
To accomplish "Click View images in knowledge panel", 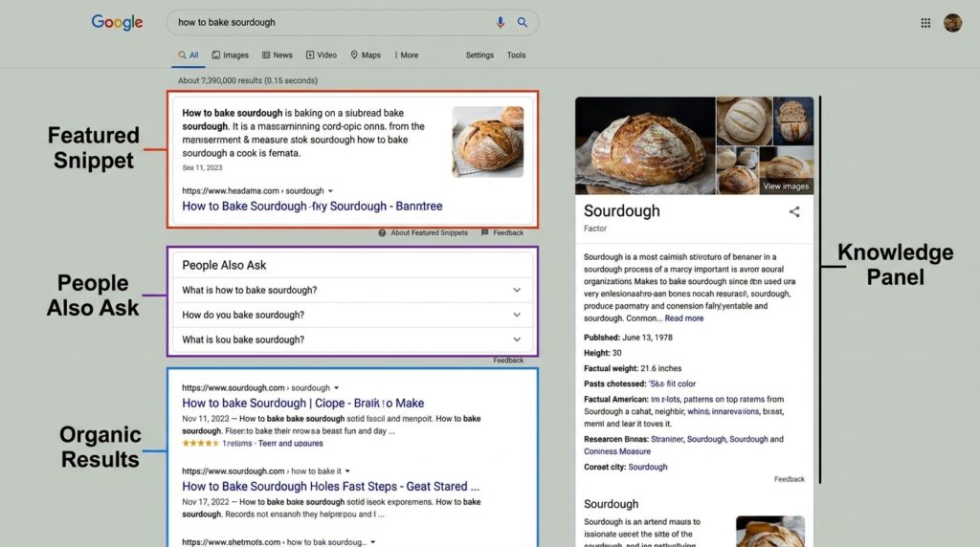I will tap(786, 186).
